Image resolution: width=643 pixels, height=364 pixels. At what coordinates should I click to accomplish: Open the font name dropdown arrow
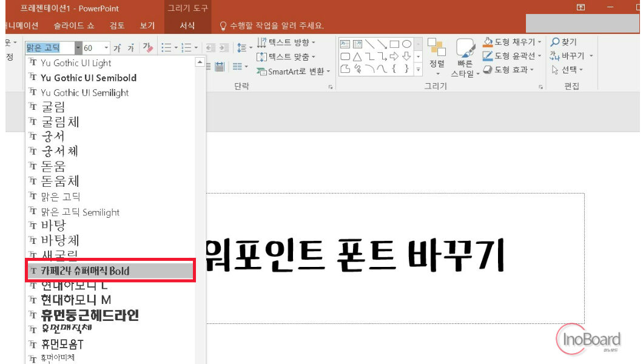(x=78, y=48)
